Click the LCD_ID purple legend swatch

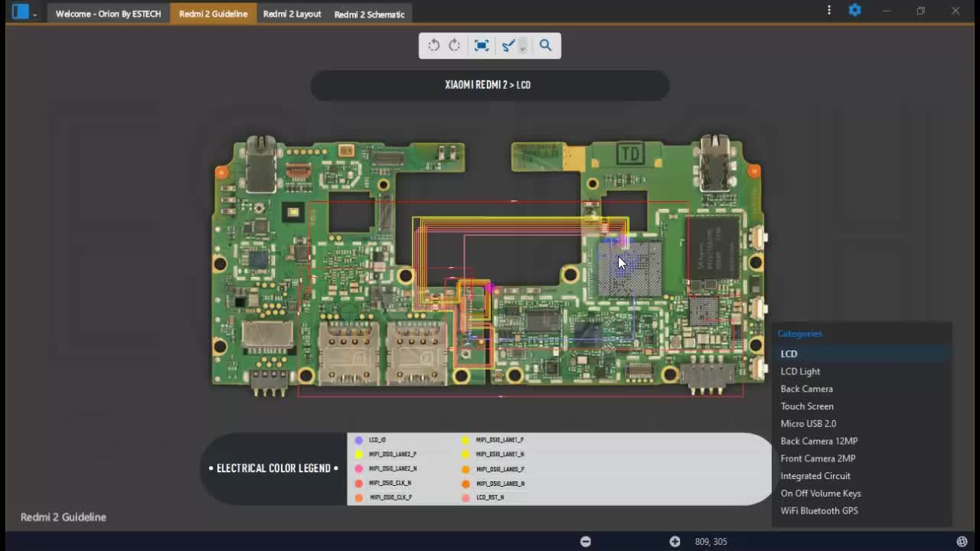tap(358, 440)
